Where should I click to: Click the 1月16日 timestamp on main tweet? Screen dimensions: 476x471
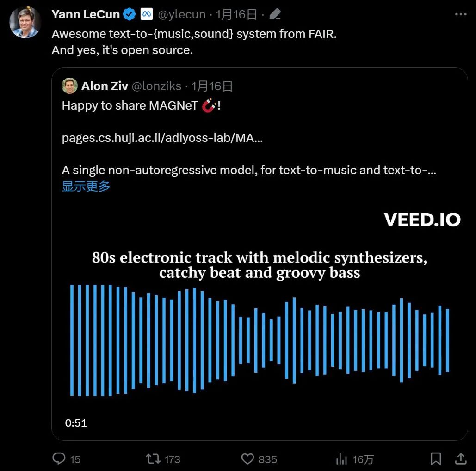coord(236,14)
